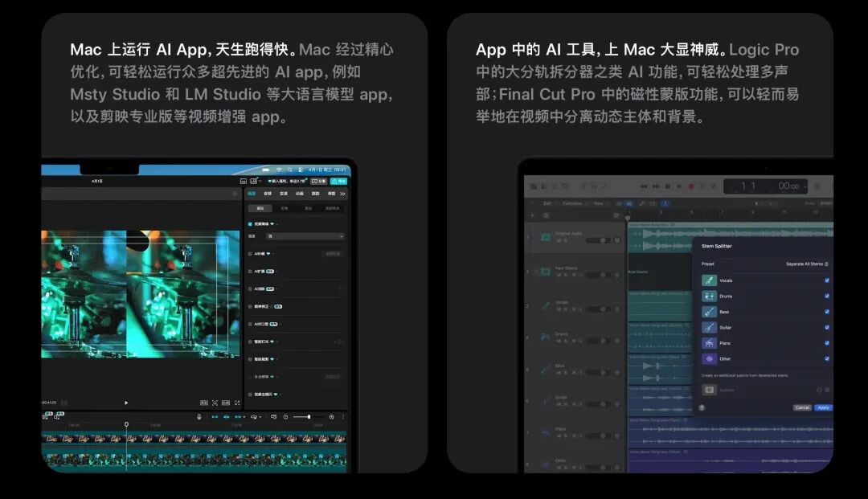Click the red Record button in Logic Pro
This screenshot has width=868, height=499.
691,186
